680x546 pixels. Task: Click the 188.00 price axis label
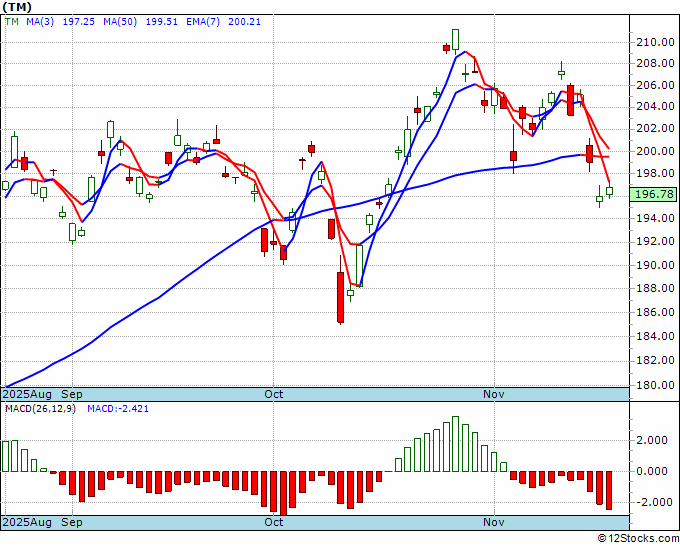(655, 288)
